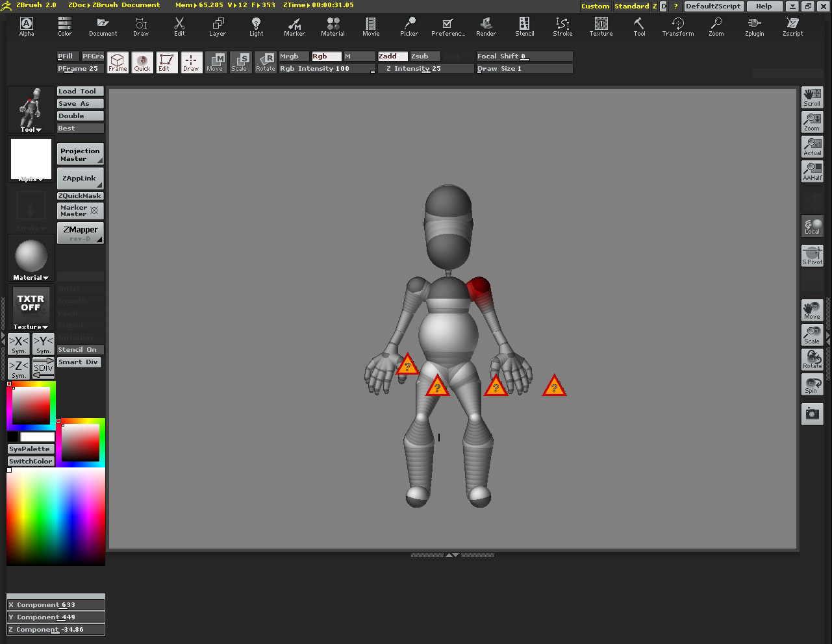Click the Scroll canvas hand icon
832x644 pixels.
pos(812,97)
